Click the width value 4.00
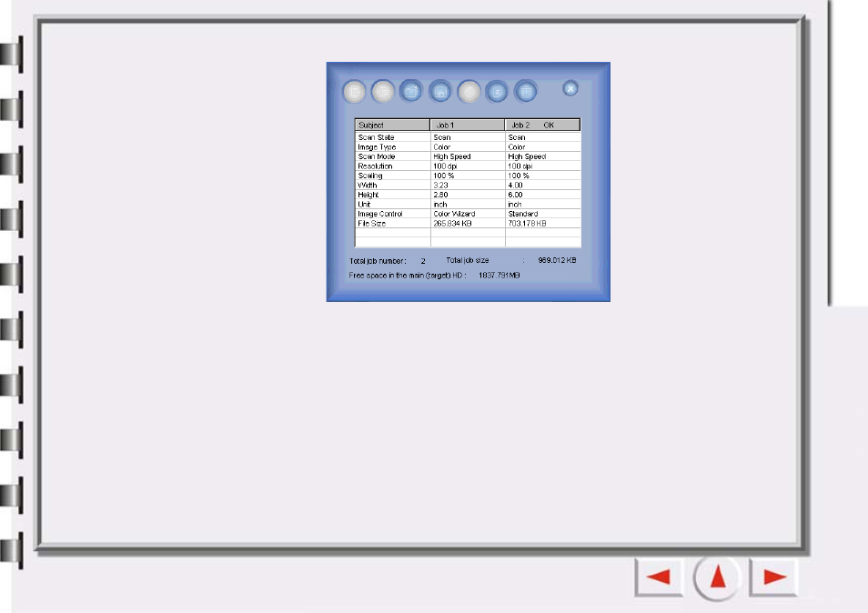 [x=515, y=186]
